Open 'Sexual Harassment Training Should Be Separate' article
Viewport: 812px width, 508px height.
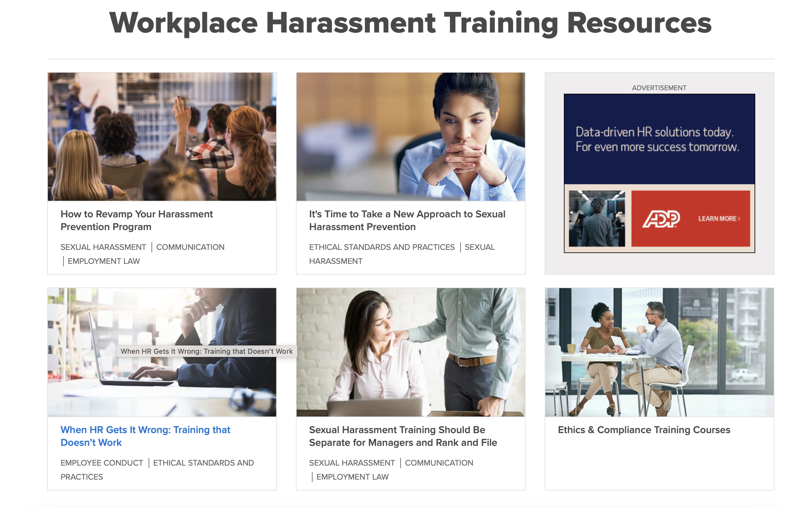point(403,436)
